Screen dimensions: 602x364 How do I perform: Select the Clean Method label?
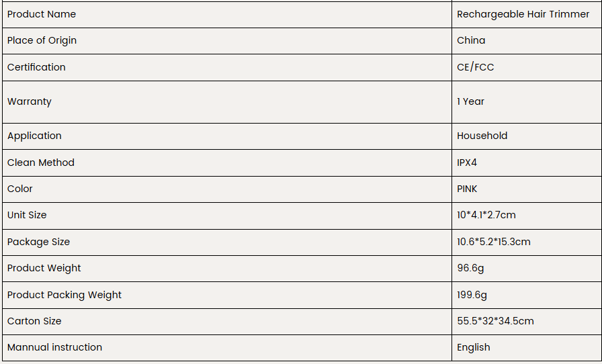tap(41, 163)
